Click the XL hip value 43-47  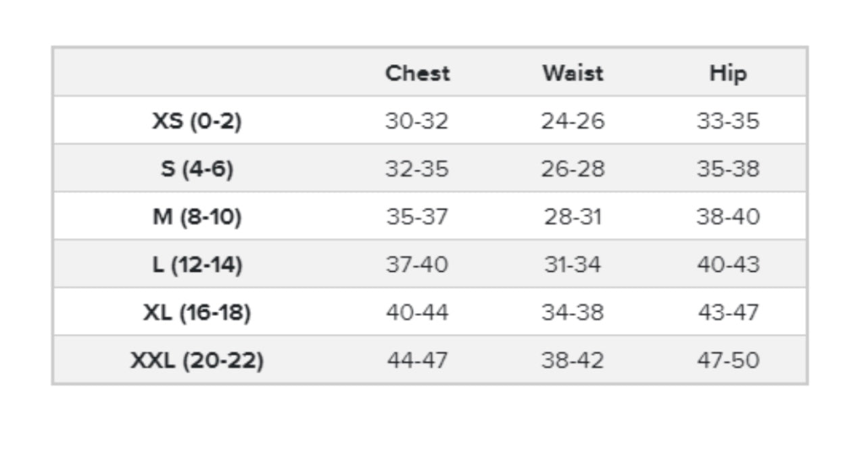coord(728,312)
